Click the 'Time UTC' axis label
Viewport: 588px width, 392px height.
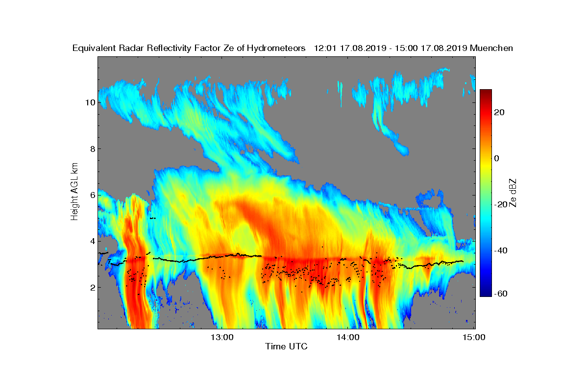[x=287, y=346]
